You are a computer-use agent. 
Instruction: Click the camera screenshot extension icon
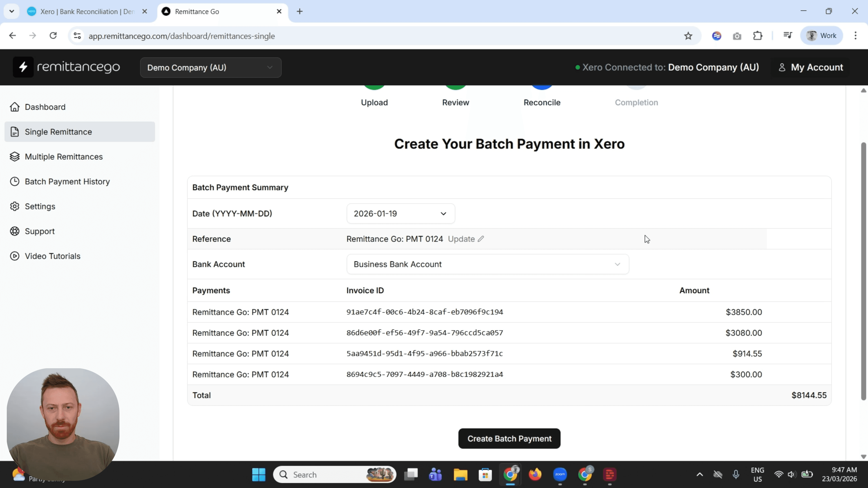pos(737,36)
